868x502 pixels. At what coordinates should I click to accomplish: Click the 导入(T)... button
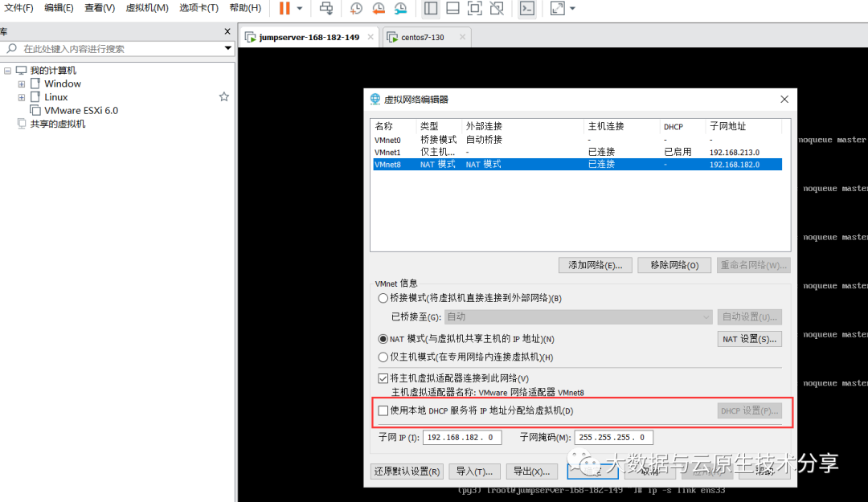click(x=474, y=471)
